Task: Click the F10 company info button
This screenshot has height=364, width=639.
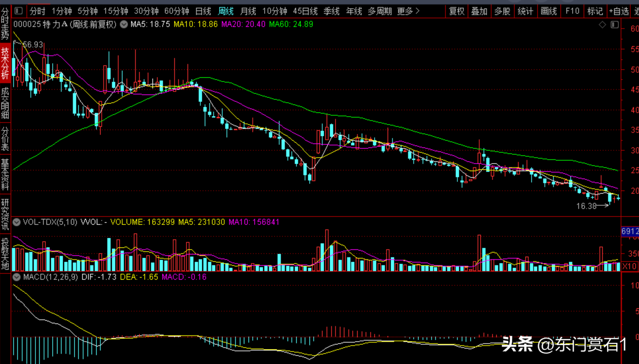Action: click(x=572, y=11)
